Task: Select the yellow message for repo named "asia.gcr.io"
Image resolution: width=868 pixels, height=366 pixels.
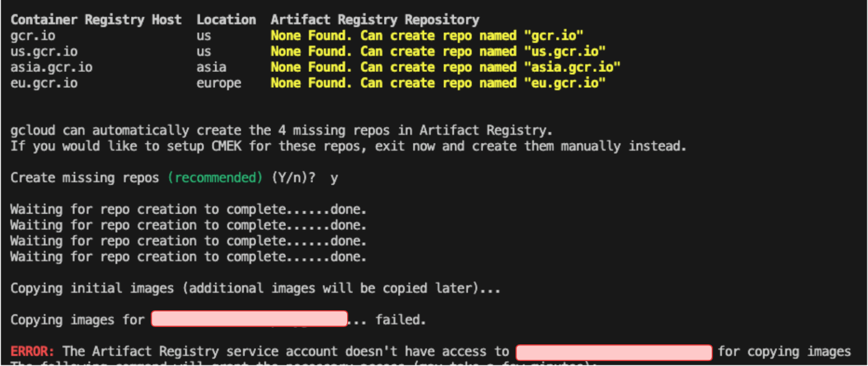Action: 446,67
